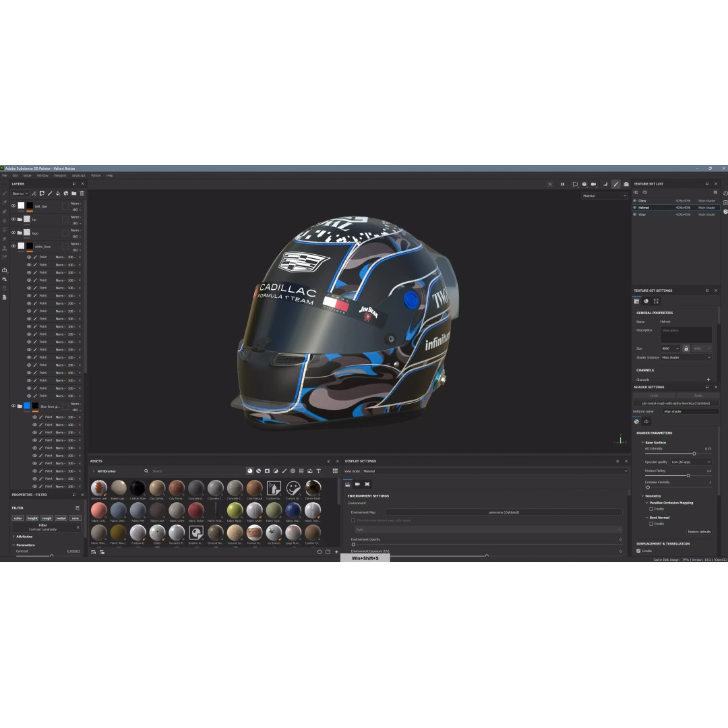Open the Edit menu

(15, 175)
